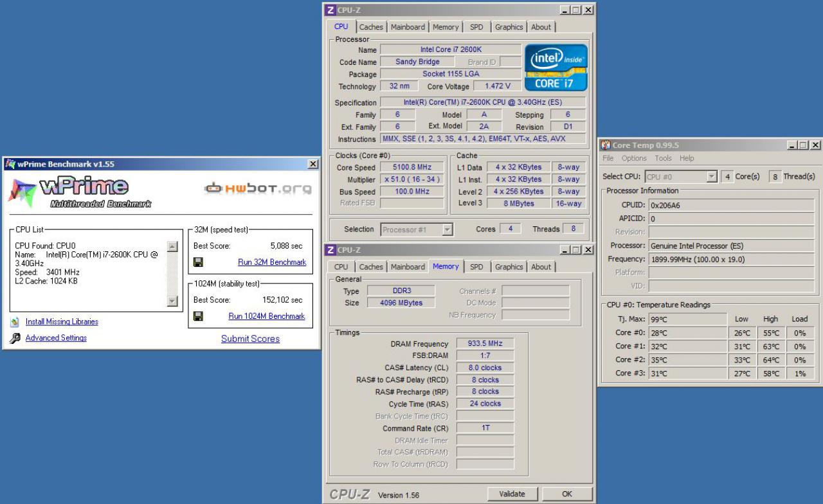Minimize the top CPU-Z window
Viewport: 823px width, 504px height.
click(565, 10)
